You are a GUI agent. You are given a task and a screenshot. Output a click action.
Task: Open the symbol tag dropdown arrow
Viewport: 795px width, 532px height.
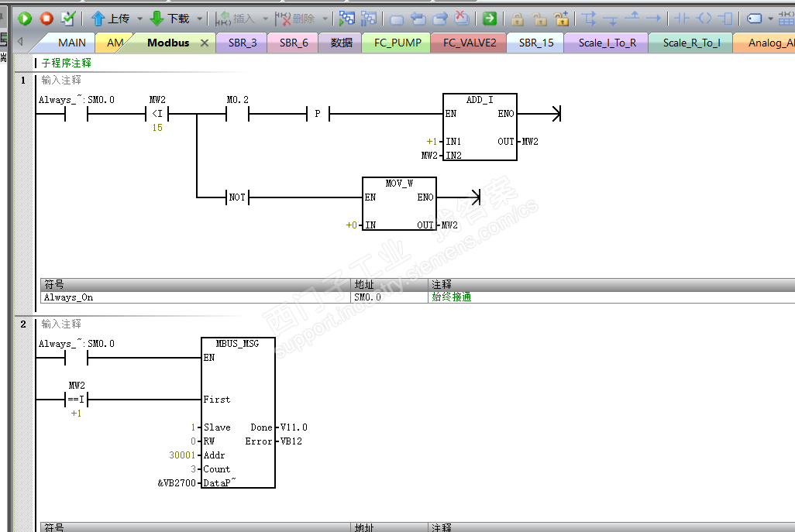point(770,19)
